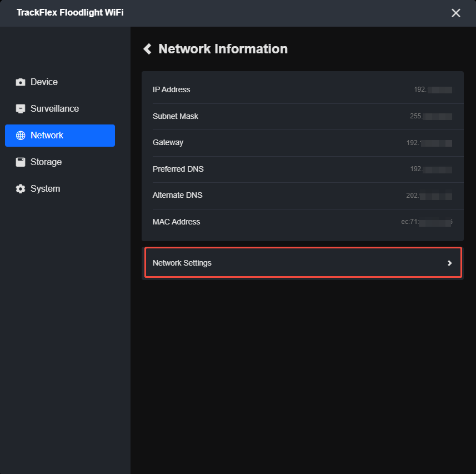Open the Storage settings section
The width and height of the screenshot is (476, 474).
click(60, 162)
